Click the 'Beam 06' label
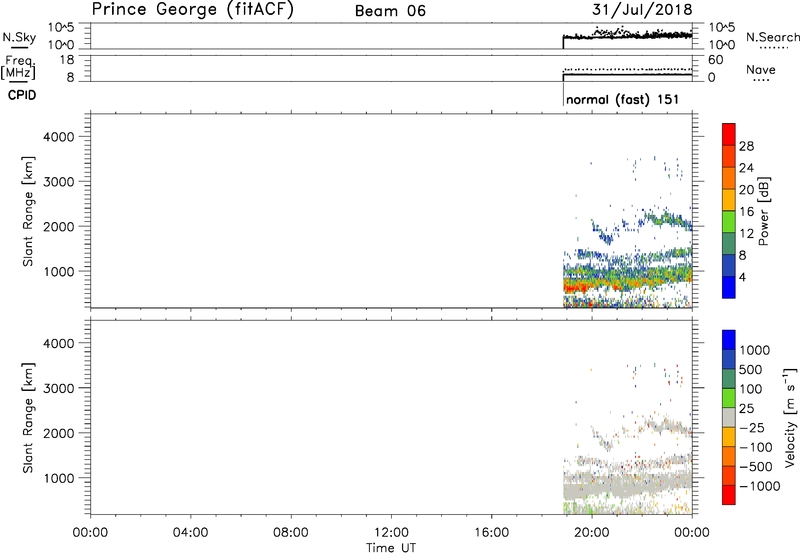Viewport: 800px width, 554px height. 390,11
